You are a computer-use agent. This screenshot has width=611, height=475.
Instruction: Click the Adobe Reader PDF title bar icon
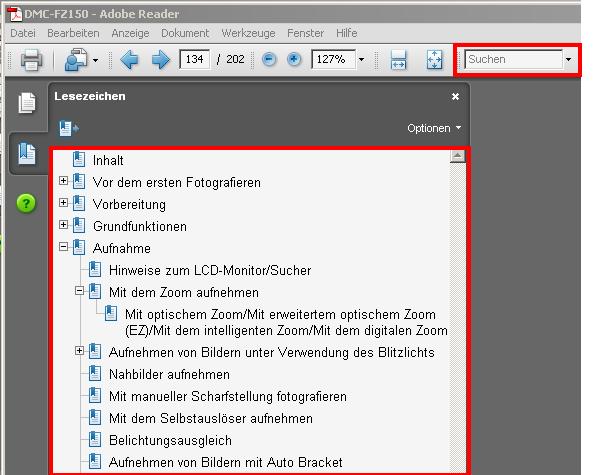tap(15, 14)
